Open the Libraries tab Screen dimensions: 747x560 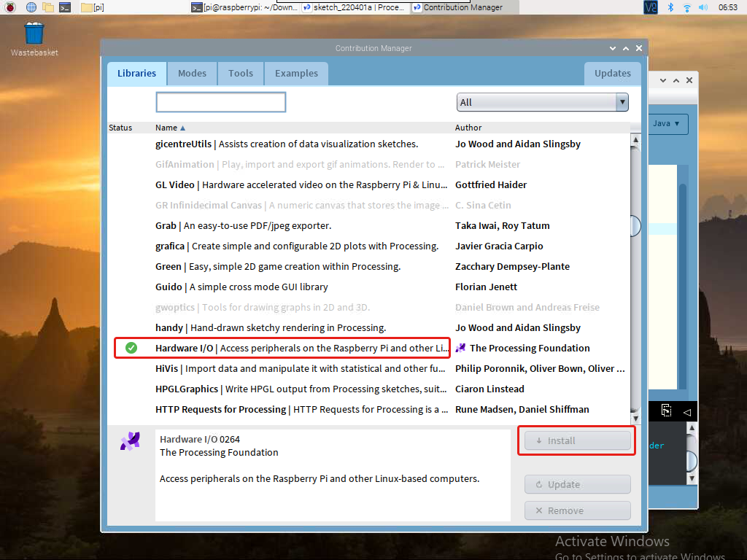tap(136, 74)
